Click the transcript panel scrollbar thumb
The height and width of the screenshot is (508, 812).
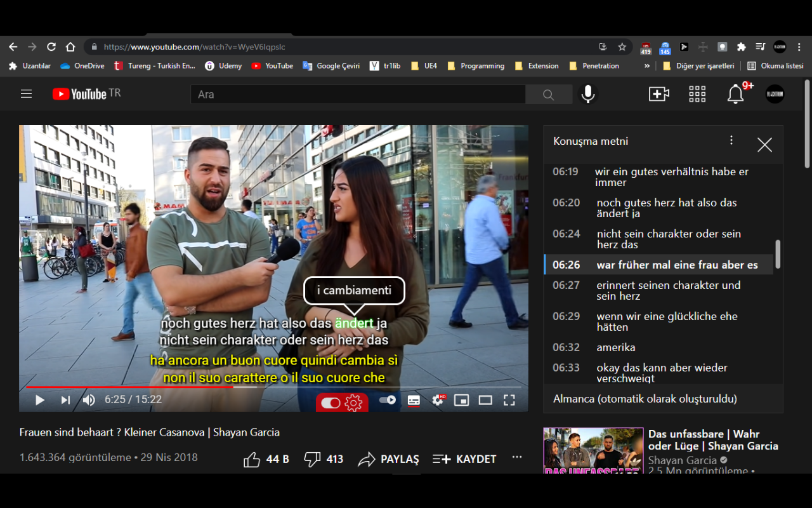click(x=778, y=254)
